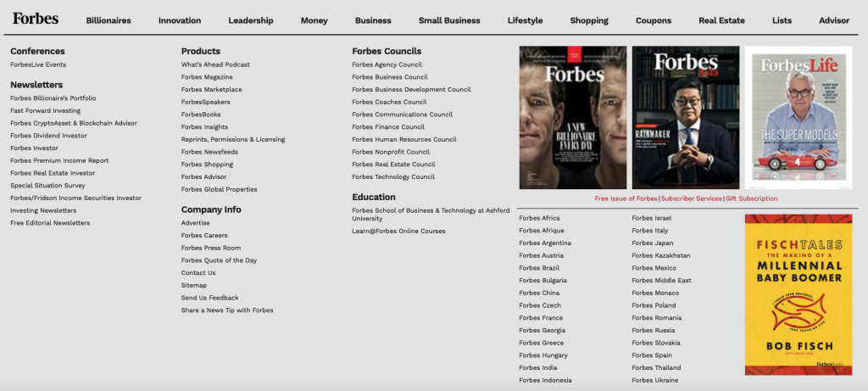Click Forbes Technology Council
Image resolution: width=868 pixels, height=391 pixels.
click(x=393, y=176)
